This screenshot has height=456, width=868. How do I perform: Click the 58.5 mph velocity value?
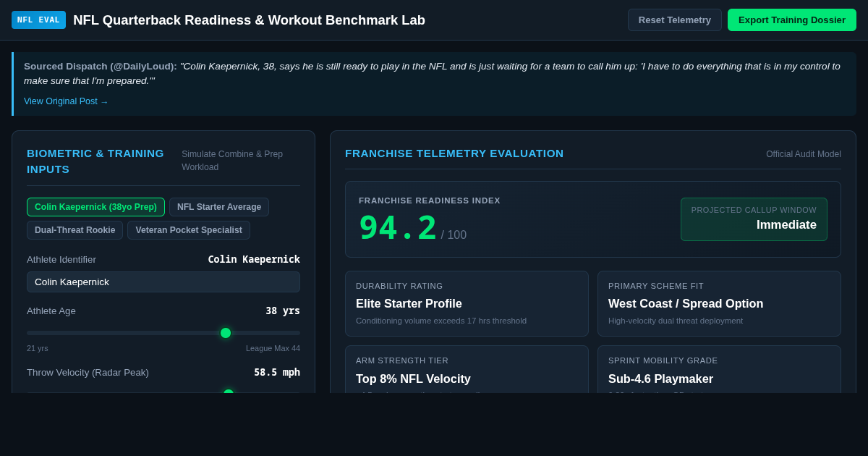277,372
